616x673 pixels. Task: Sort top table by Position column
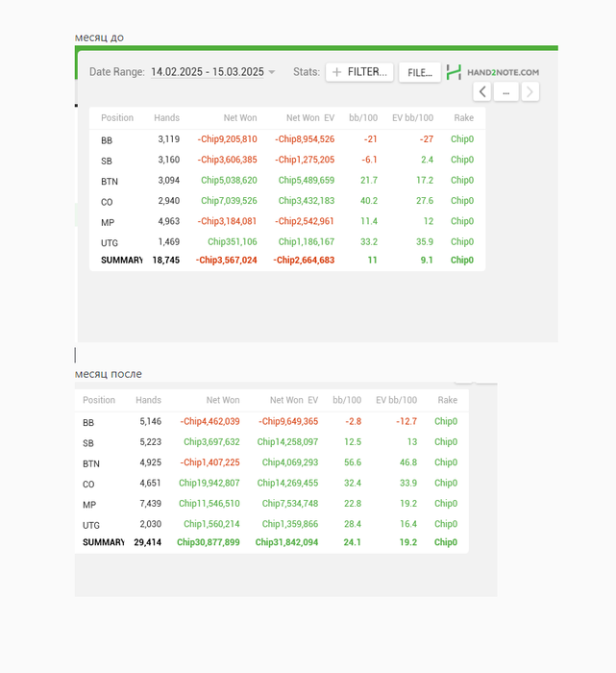tap(117, 118)
